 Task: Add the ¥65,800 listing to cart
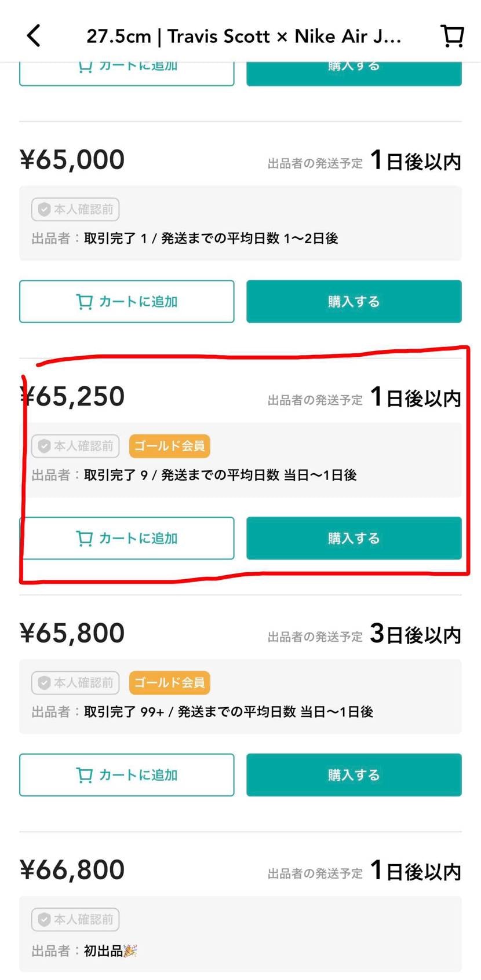pos(126,775)
